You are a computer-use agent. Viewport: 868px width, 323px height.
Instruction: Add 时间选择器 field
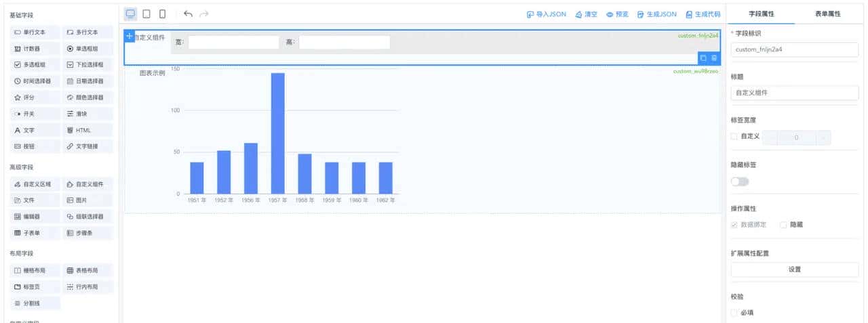pos(35,81)
